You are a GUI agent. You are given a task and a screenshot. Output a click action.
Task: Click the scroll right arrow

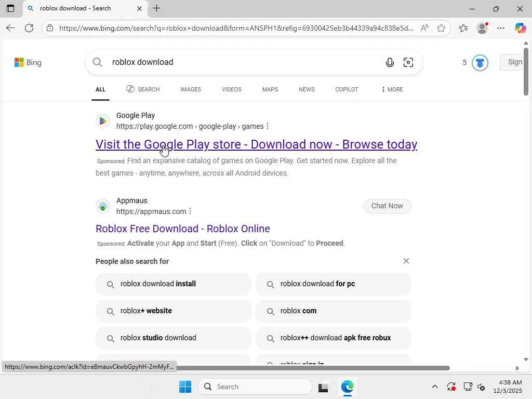pos(517,368)
